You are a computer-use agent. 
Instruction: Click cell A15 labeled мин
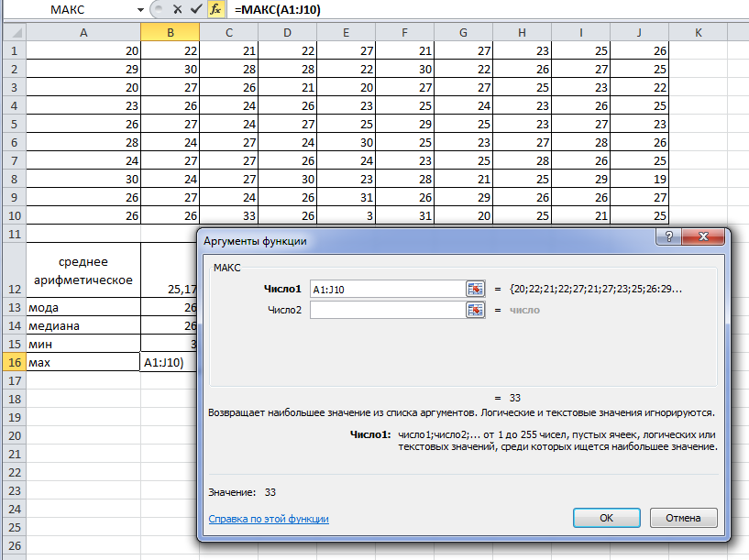pos(83,345)
